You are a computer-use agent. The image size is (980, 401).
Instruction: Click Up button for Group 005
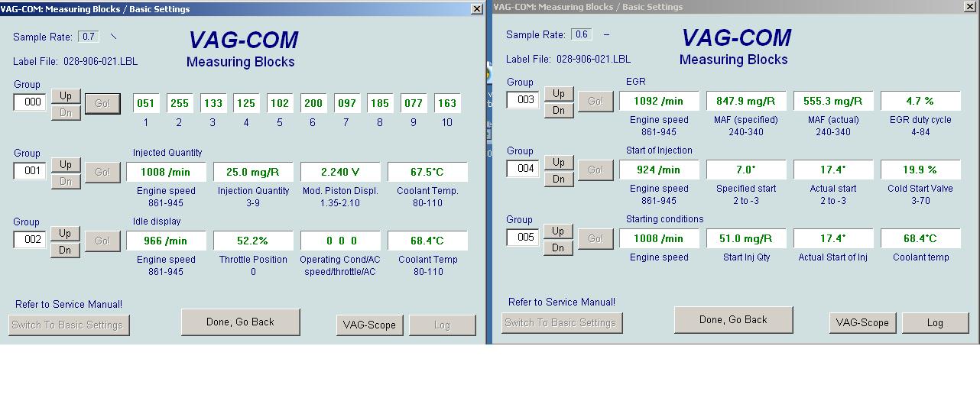point(559,231)
